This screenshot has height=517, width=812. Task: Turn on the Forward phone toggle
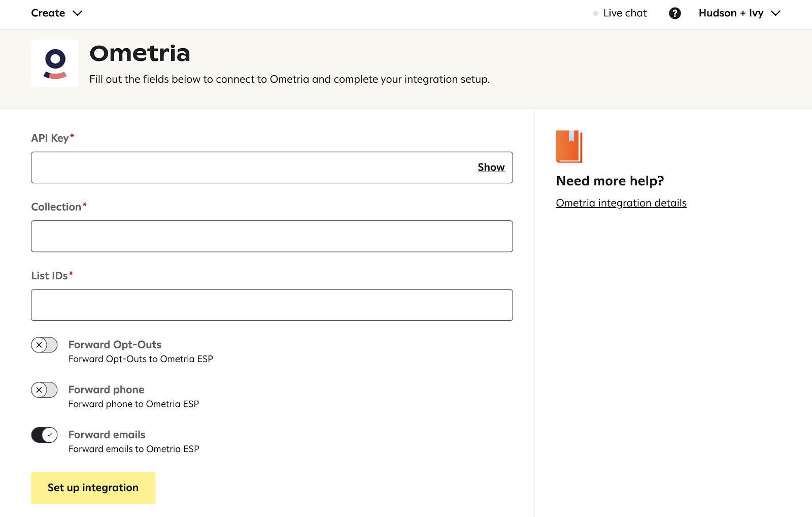pyautogui.click(x=44, y=390)
